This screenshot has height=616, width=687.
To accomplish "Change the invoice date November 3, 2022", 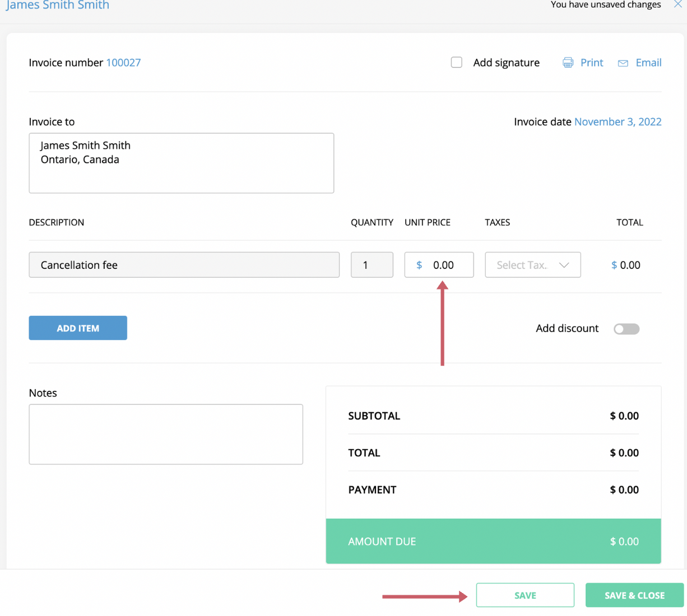I will coord(618,122).
